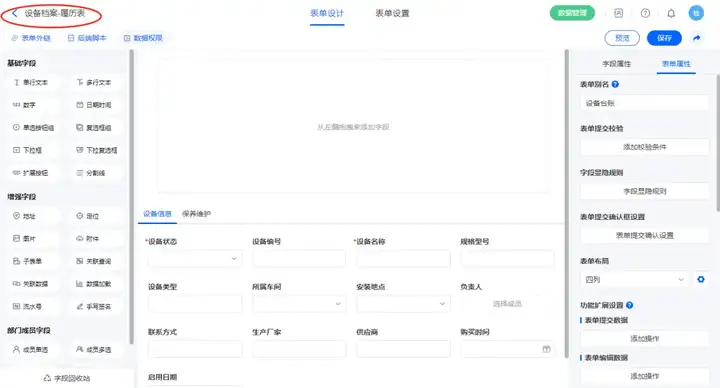Open the help question mark in top bar
Viewport: 720px width, 388px height.
coord(645,13)
